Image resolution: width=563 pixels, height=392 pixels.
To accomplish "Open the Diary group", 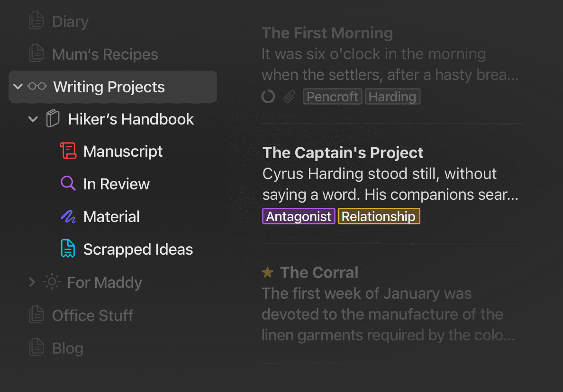I will [70, 22].
